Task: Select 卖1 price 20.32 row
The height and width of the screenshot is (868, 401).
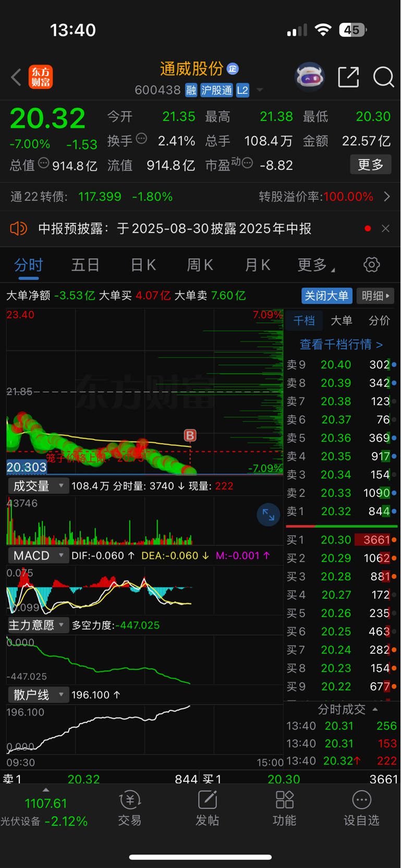Action: 342,511
